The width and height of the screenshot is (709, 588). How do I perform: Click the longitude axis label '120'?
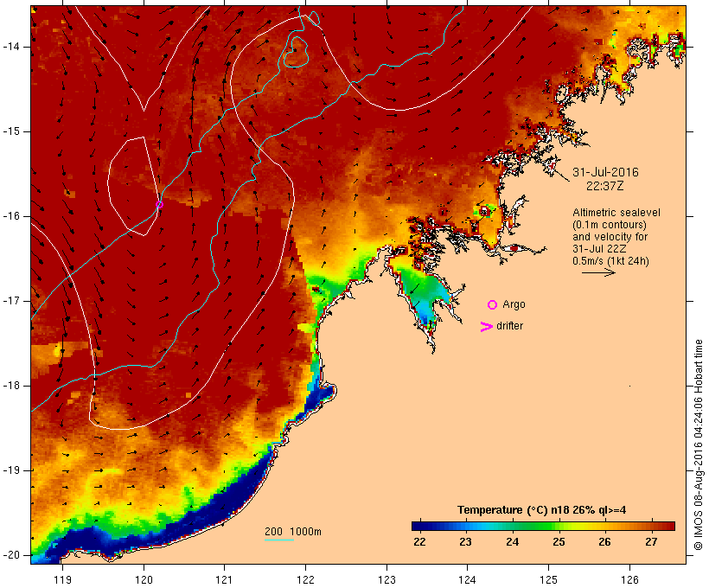click(x=144, y=580)
